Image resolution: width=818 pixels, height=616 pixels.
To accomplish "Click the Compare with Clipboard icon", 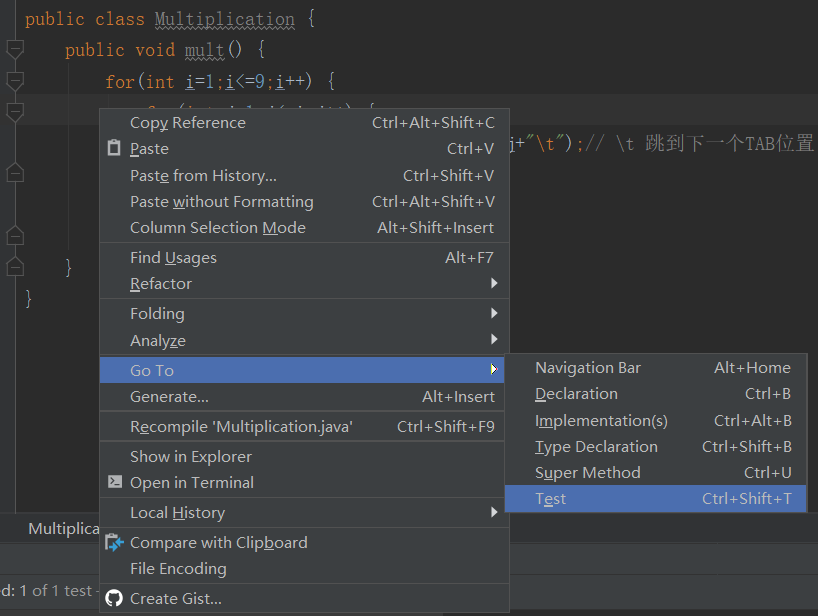I will (114, 542).
